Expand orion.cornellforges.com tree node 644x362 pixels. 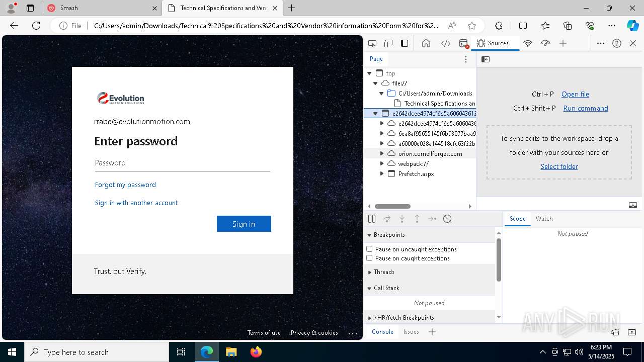[x=382, y=154]
